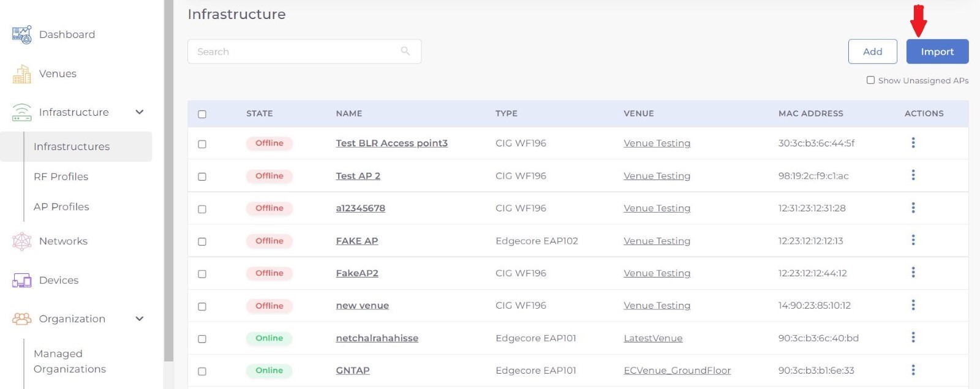Click the Dashboard icon in sidebar

point(22,34)
